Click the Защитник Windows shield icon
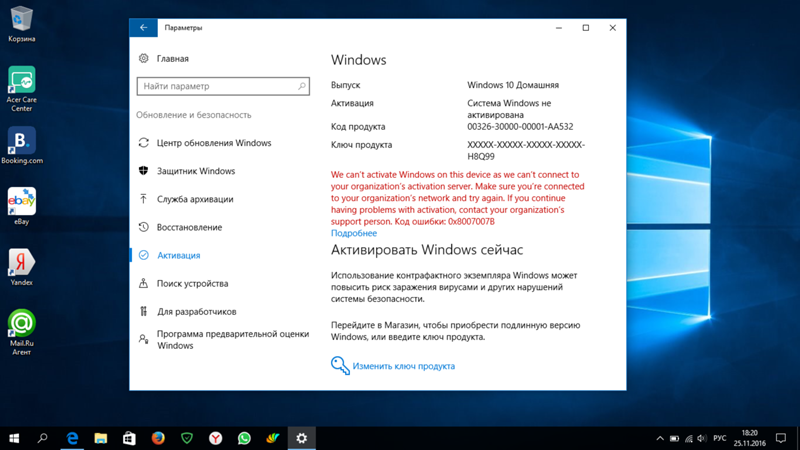 click(x=143, y=171)
